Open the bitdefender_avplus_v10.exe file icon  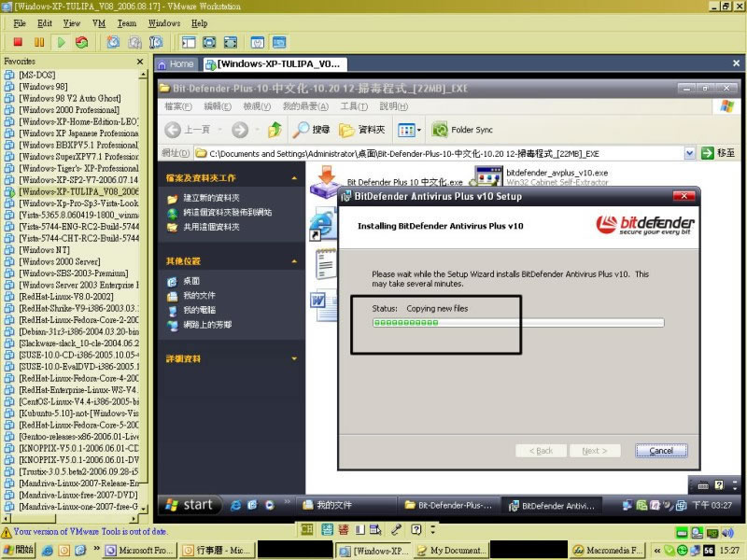(x=488, y=175)
